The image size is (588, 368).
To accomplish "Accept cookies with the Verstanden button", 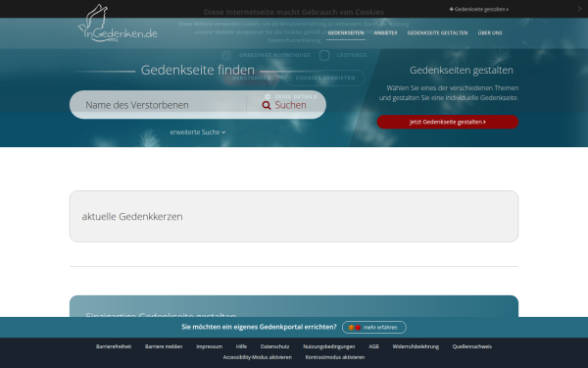I will (x=251, y=79).
